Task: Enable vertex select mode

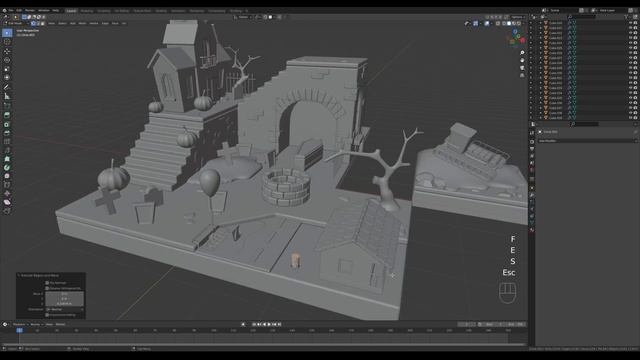Action: [33, 24]
